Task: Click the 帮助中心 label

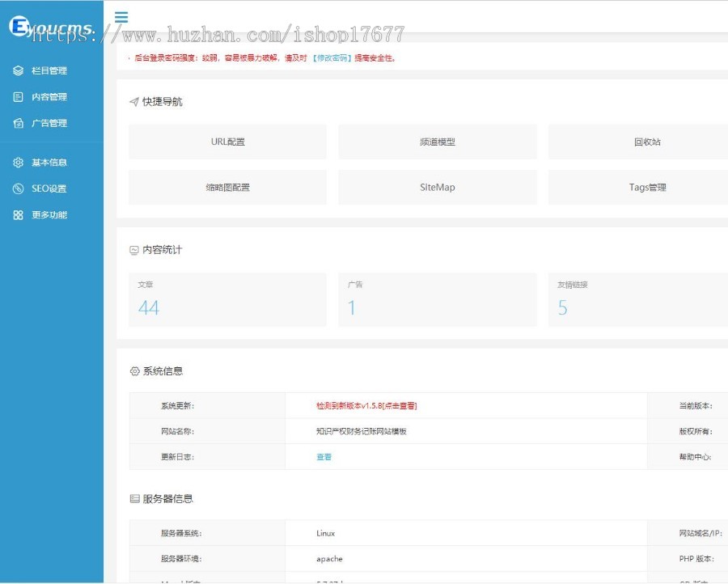Action: [696, 457]
